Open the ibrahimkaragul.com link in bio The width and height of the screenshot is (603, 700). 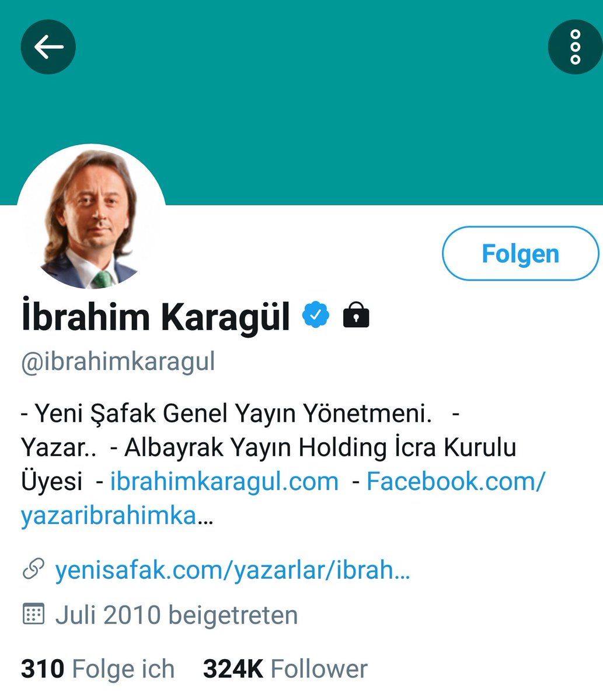click(x=224, y=482)
